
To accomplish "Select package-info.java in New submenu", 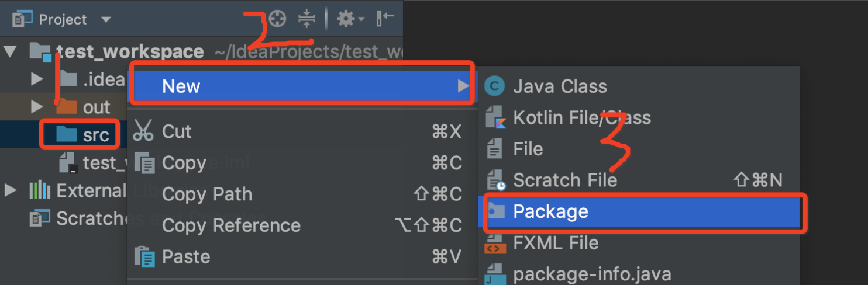I will (592, 274).
